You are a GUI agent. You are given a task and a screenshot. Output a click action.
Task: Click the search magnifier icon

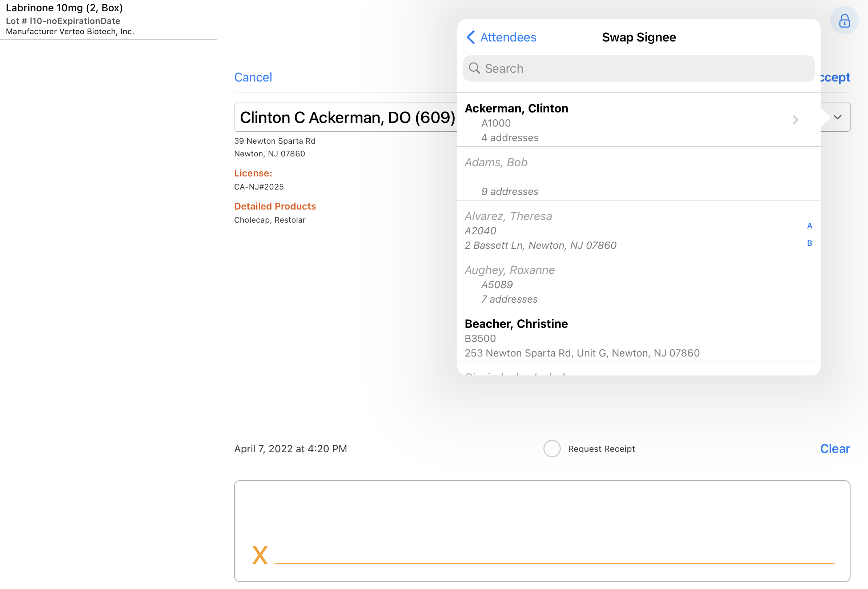[x=474, y=68]
